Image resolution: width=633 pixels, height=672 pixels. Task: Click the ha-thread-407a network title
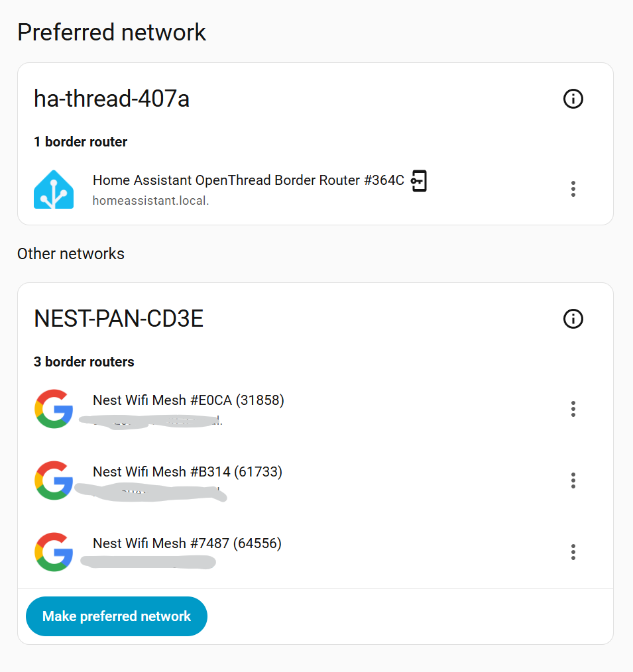111,99
